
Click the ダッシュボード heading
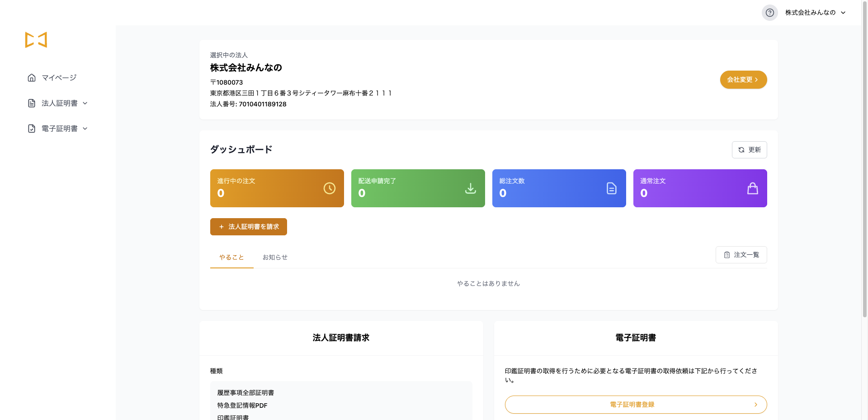(241, 149)
